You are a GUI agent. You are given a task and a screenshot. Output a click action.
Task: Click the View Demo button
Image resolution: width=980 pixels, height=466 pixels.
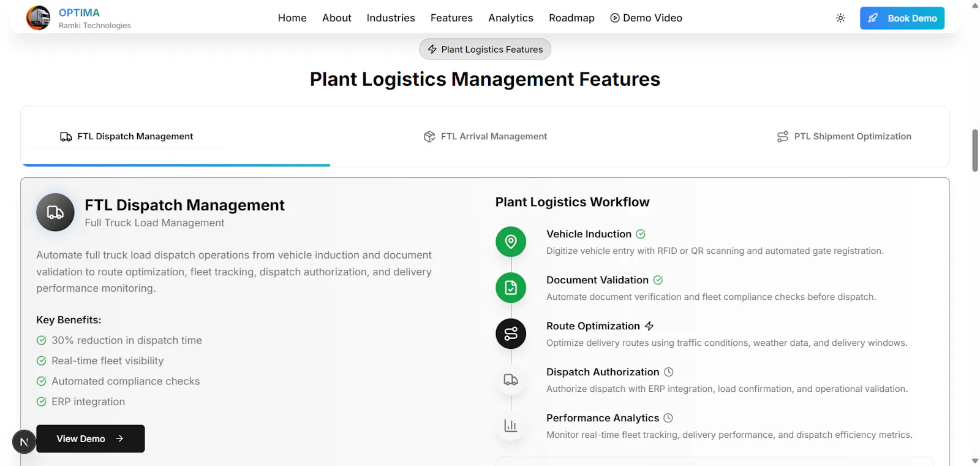[91, 438]
